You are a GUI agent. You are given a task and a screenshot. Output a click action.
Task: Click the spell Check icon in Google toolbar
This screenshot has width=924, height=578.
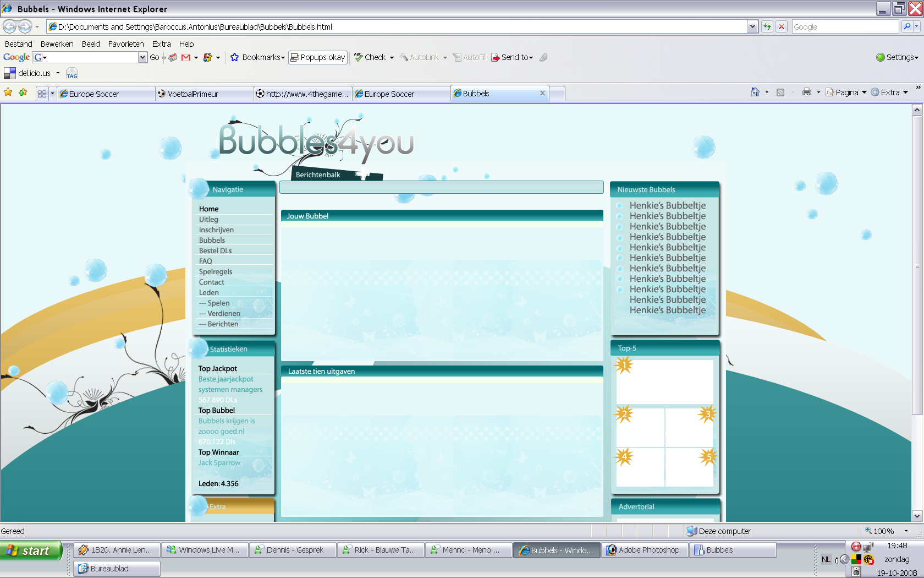tap(359, 57)
